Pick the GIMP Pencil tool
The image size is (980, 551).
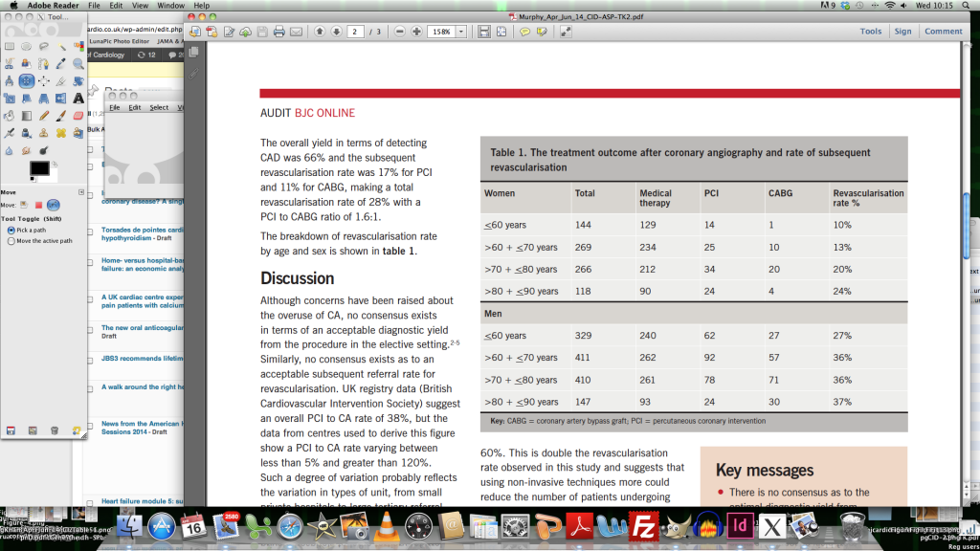point(44,115)
